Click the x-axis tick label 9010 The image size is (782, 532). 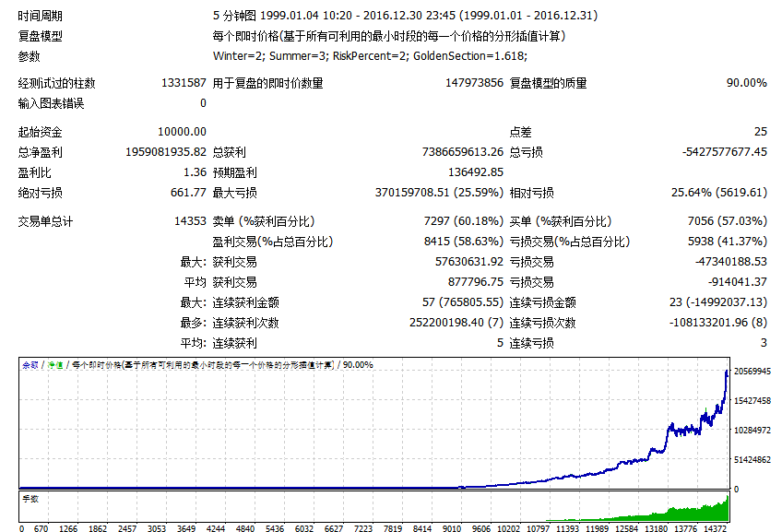tap(450, 527)
